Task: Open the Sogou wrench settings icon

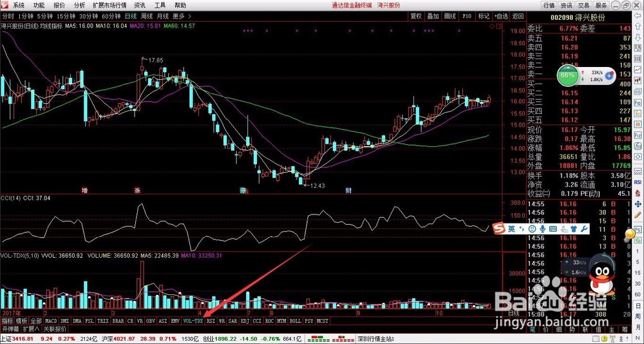Action: [584, 229]
